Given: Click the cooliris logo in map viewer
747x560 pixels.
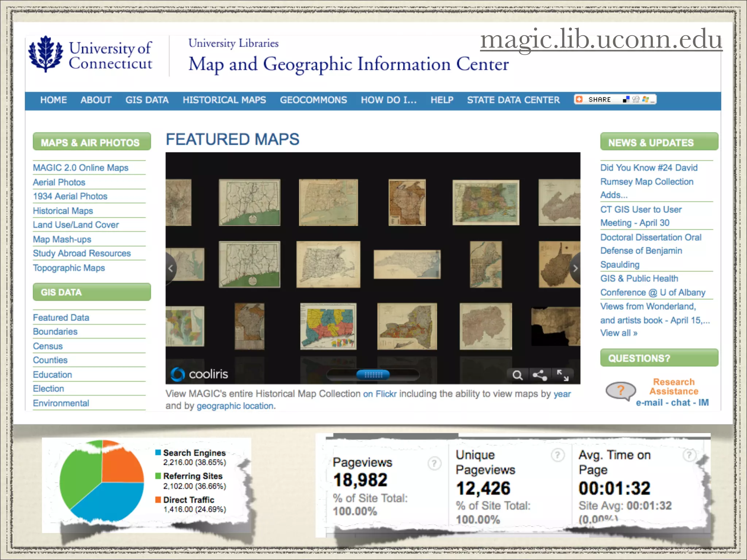Looking at the screenshot, I should pos(199,374).
